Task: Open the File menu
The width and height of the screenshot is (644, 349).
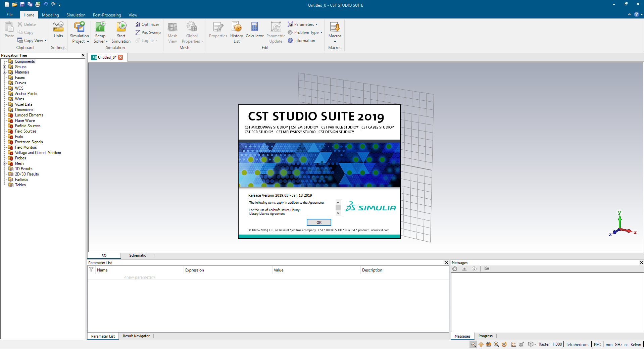Action: (9, 15)
